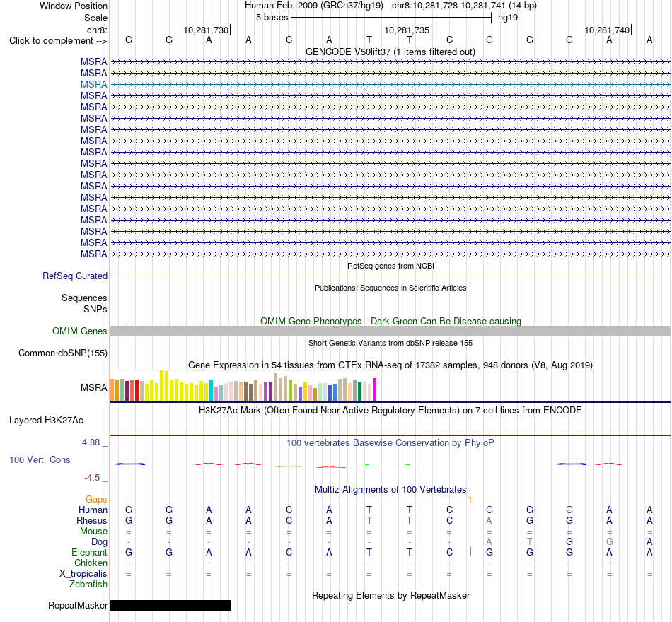Image resolution: width=672 pixels, height=622 pixels.
Task: Click the 'hg19' label next to scale bar
Action: (x=508, y=18)
